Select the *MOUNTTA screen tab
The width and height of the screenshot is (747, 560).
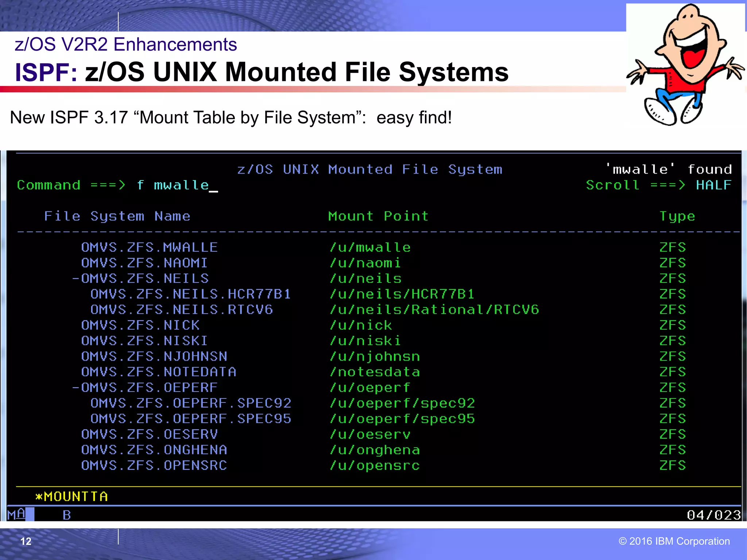click(x=71, y=497)
